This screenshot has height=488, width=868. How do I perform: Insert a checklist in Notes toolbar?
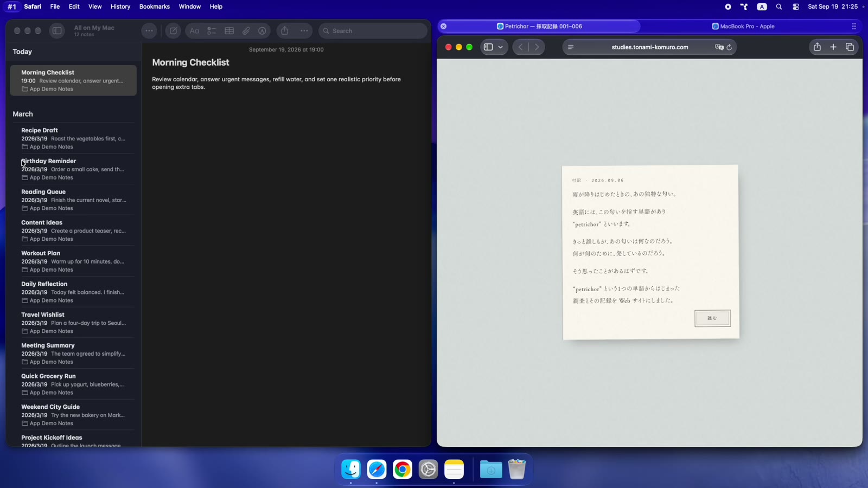tap(212, 31)
